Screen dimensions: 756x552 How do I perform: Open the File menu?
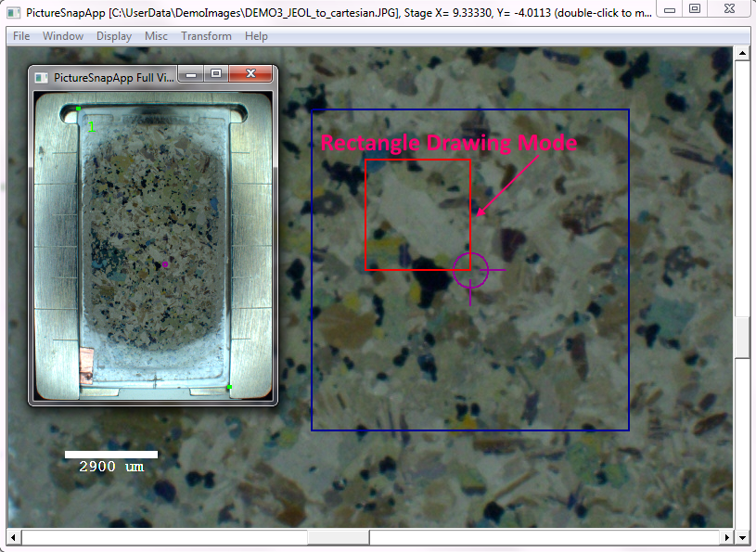point(21,36)
